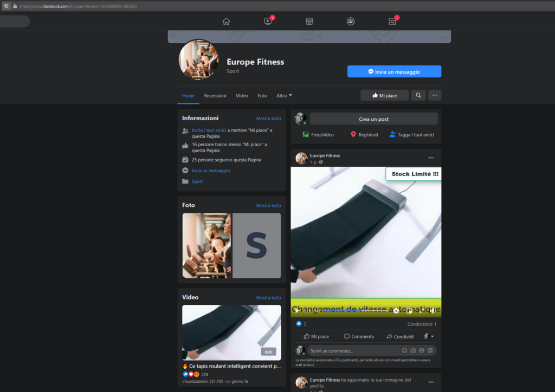Viewport: 555px width, 392px height.
Task: Click Mostra tutto in the Informazioni section
Action: tap(268, 119)
